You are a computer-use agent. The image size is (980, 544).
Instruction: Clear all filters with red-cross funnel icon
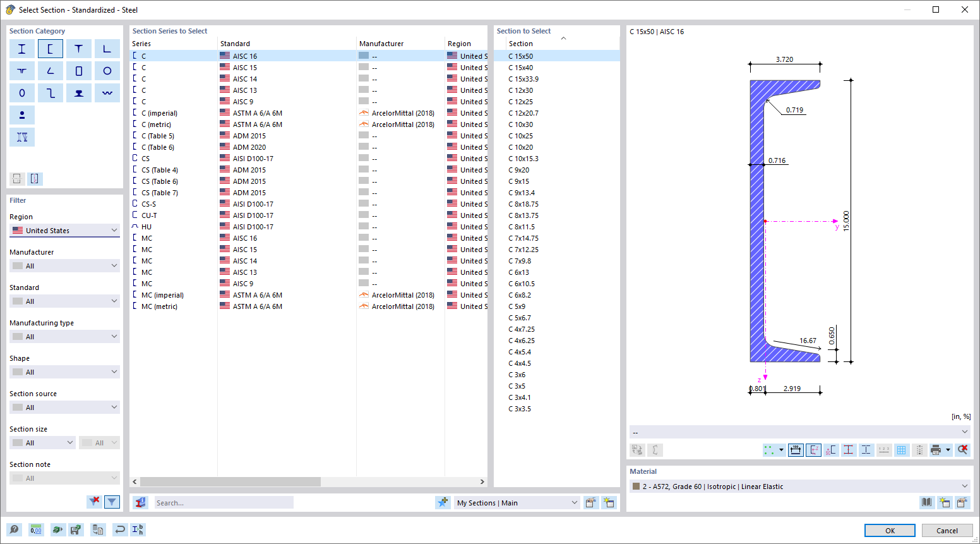(x=94, y=502)
